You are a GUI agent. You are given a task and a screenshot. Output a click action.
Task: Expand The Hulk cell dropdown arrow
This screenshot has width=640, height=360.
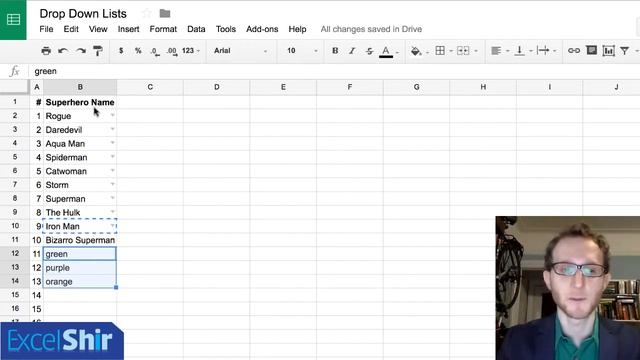tap(112, 212)
